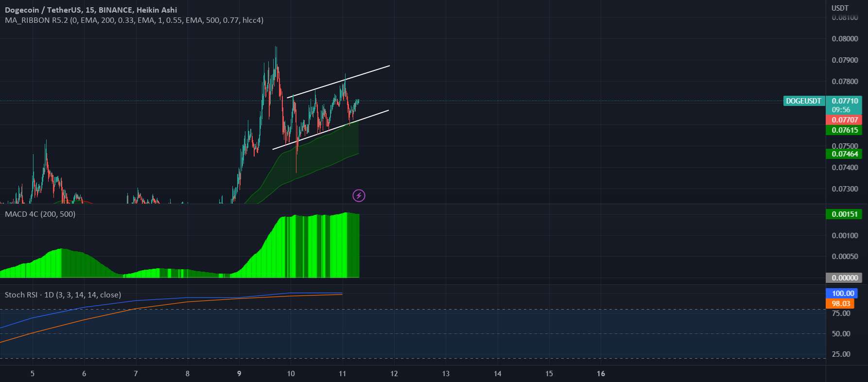Click the 0.00050 MACD axis level
This screenshot has width=868, height=382.
(845, 257)
